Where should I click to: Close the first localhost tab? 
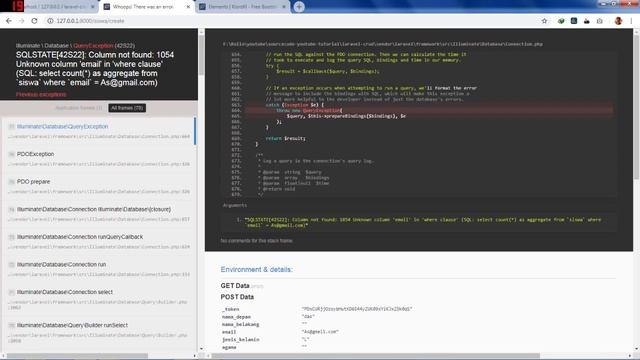pos(93,7)
